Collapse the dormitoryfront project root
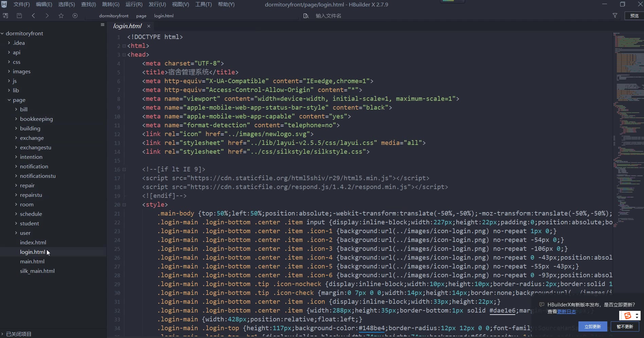This screenshot has width=644, height=338. click(2, 33)
